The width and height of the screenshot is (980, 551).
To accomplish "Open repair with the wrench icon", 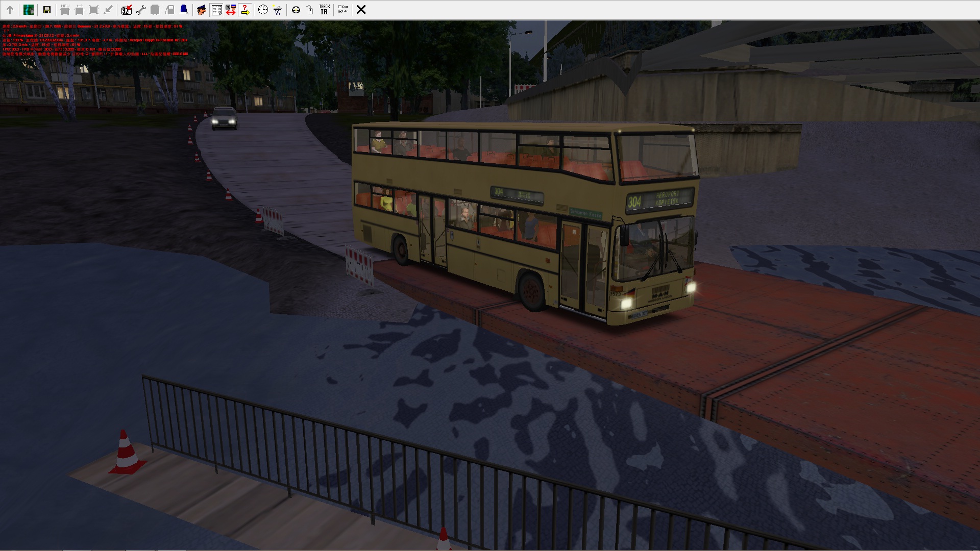I will 141,10.
